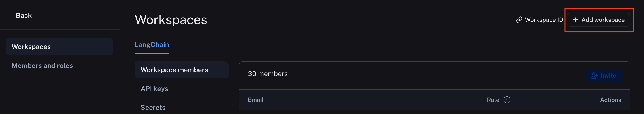Click the Role column header
This screenshot has width=644, height=114.
tap(493, 100)
